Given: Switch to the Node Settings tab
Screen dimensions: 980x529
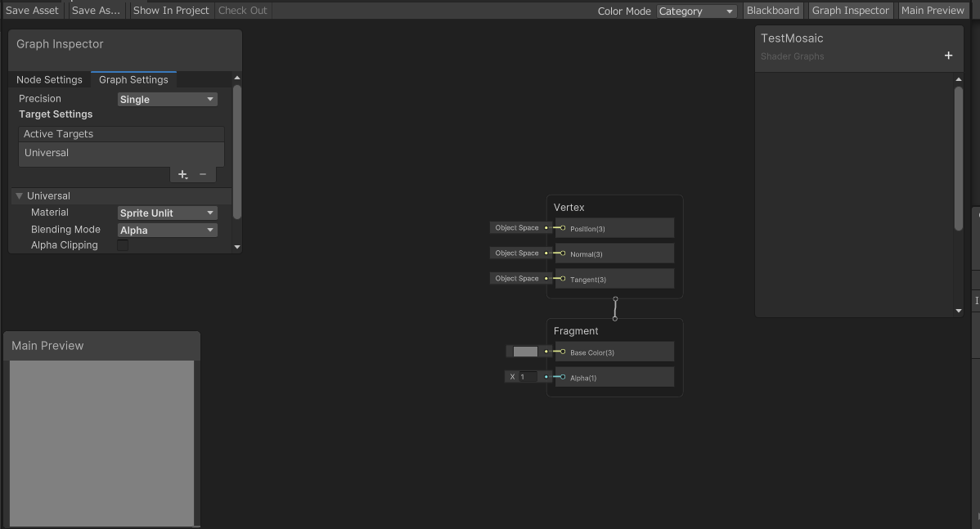Looking at the screenshot, I should (49, 79).
